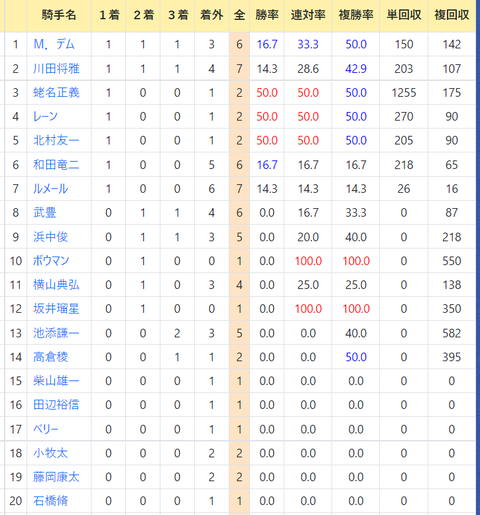Click the 3着 column header
The width and height of the screenshot is (480, 515).
[x=178, y=15]
